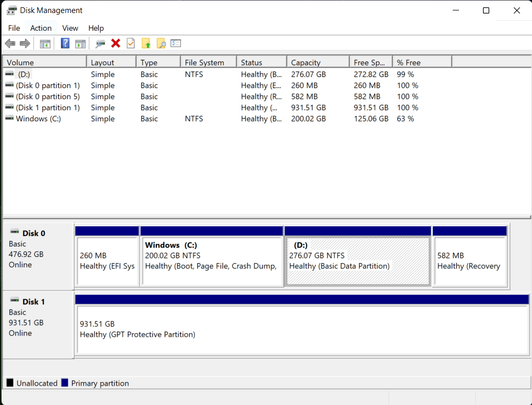532x405 pixels.
Task: Select the (D:) volume row name
Action: pos(24,75)
